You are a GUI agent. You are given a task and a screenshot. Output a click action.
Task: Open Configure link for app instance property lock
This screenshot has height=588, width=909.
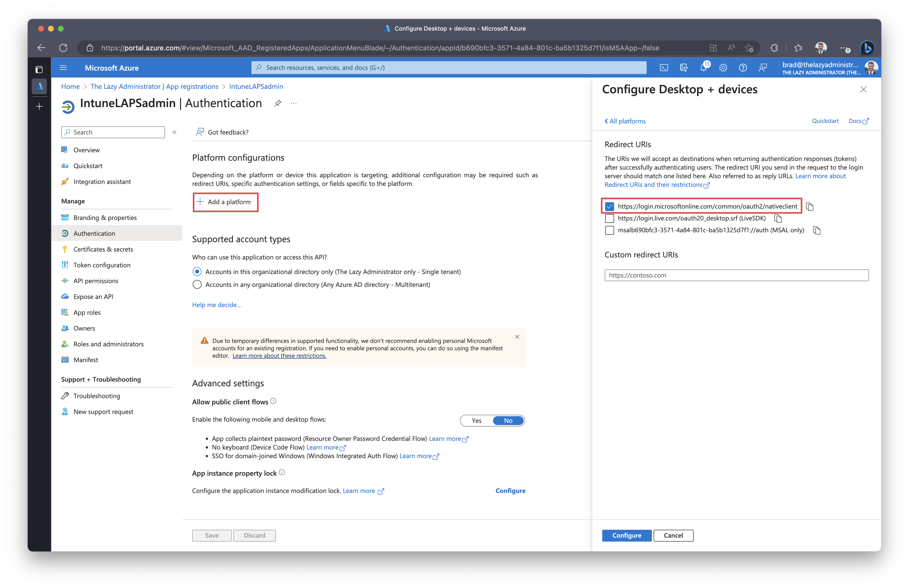coord(510,491)
